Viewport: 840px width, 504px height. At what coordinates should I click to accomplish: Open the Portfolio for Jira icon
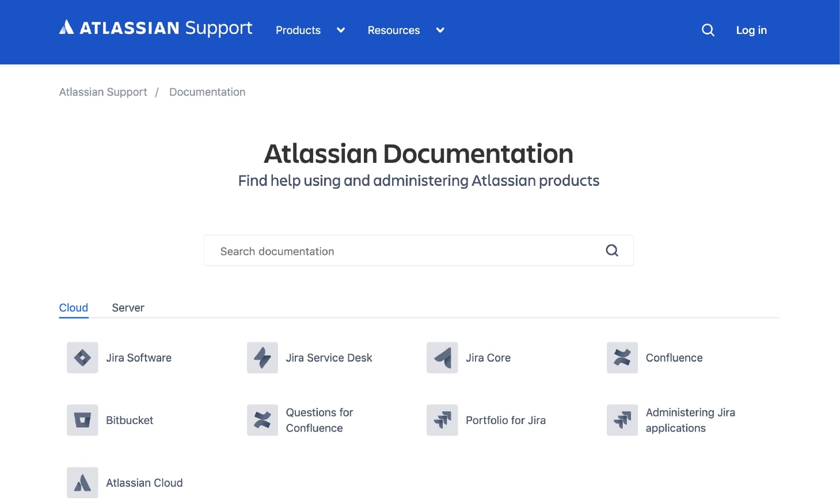tap(442, 420)
